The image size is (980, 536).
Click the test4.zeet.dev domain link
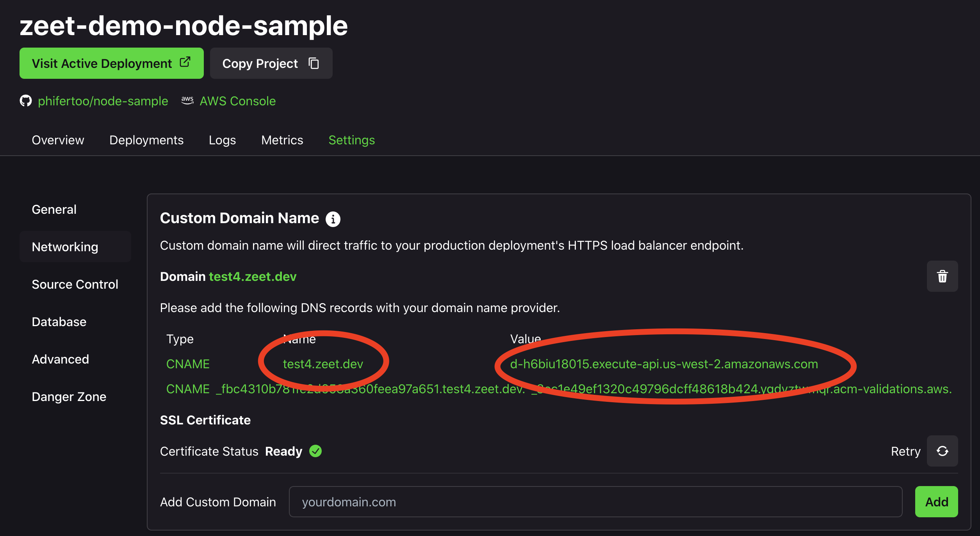click(253, 277)
